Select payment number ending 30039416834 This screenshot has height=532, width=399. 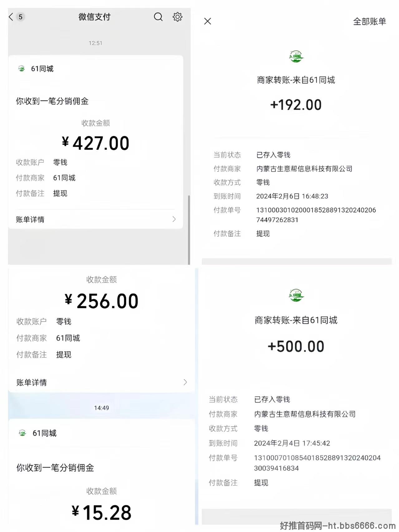tap(317, 463)
